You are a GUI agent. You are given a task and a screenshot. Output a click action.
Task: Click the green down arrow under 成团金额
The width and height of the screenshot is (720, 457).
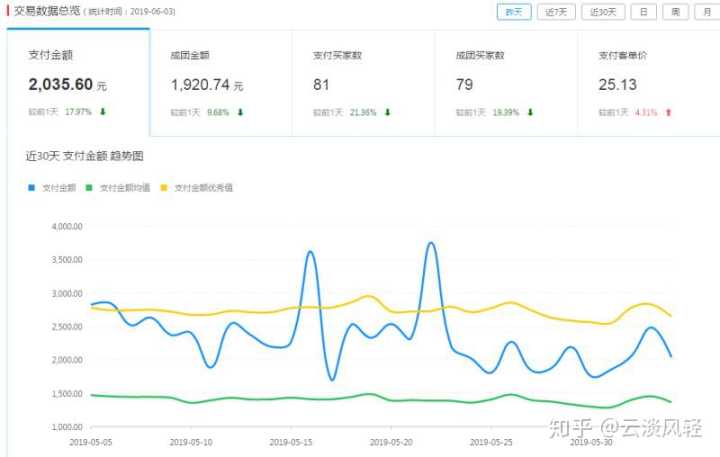pyautogui.click(x=241, y=112)
